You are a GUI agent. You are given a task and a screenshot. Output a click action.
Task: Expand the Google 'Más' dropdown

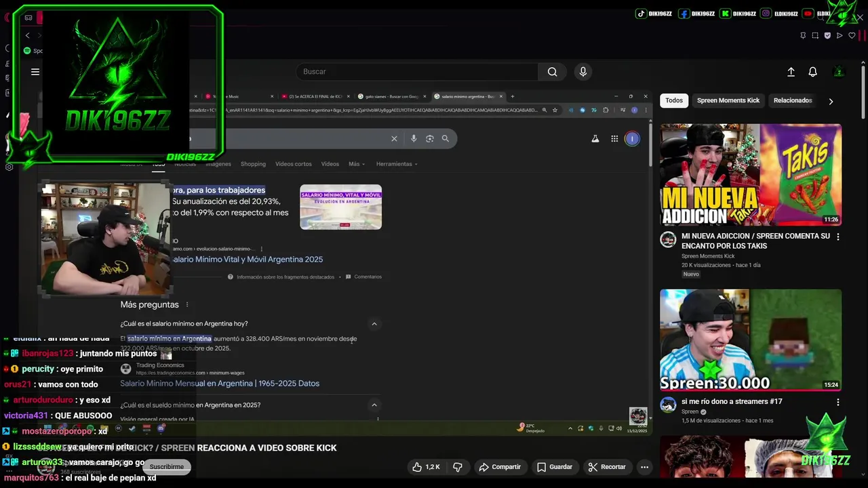coord(357,164)
